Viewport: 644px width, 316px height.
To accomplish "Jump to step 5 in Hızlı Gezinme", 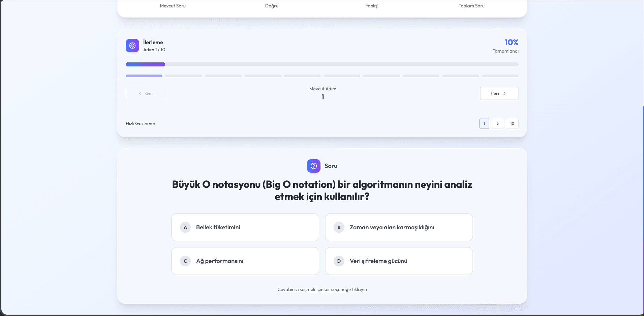I will [497, 123].
